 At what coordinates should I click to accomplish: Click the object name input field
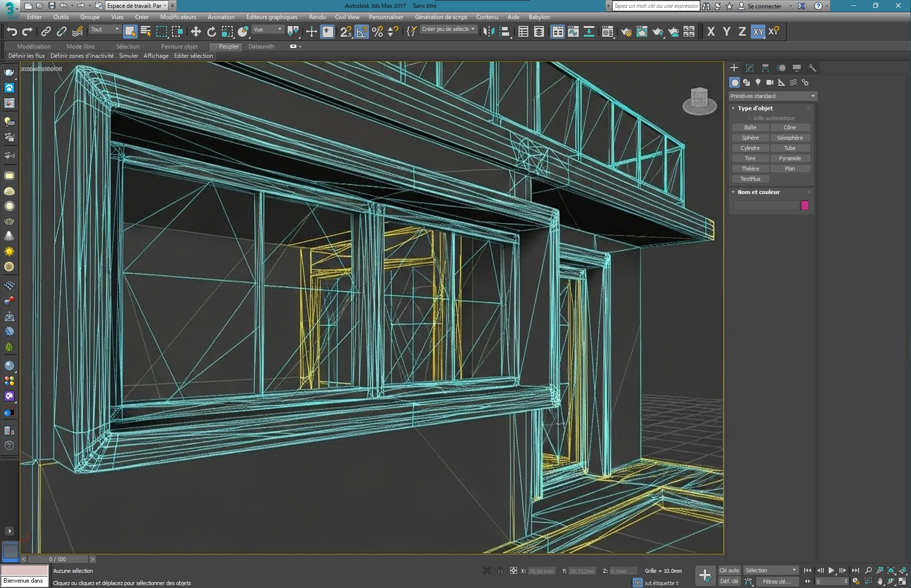click(766, 205)
